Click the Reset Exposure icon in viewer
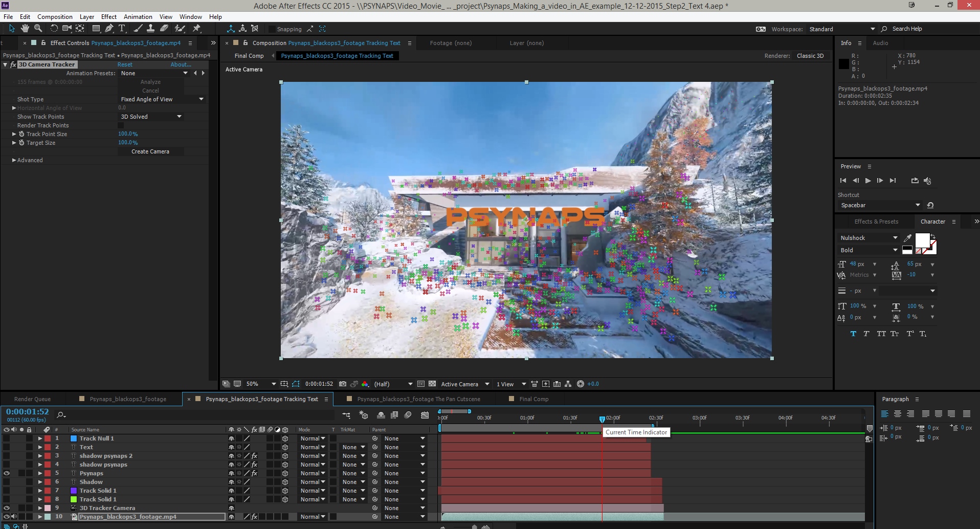980x529 pixels. click(x=580, y=384)
